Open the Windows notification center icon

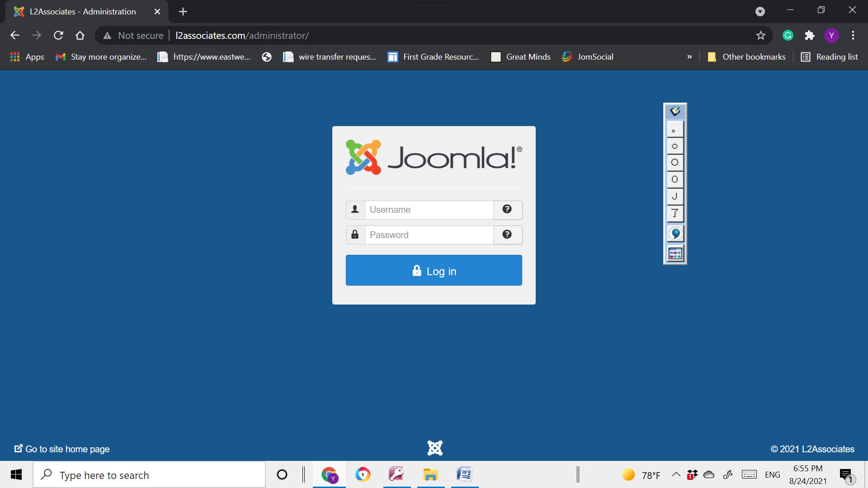coord(846,475)
